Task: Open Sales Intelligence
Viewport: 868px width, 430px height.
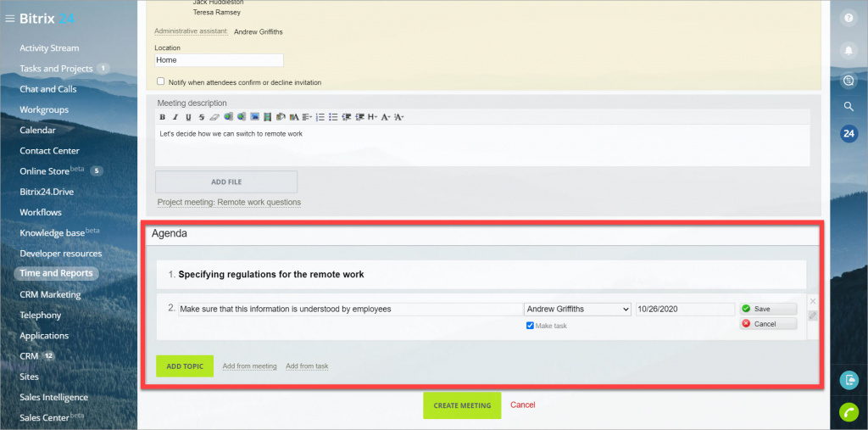Action: [53, 397]
